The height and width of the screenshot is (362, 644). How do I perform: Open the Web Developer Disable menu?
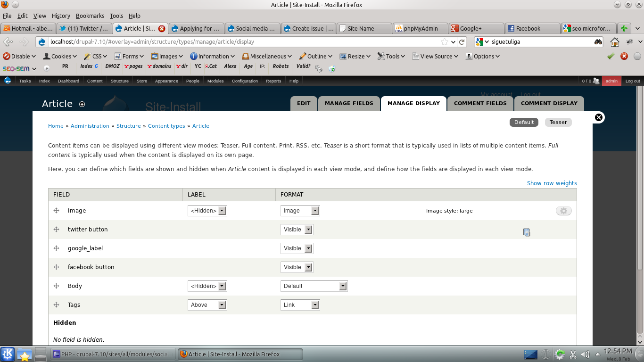19,56
